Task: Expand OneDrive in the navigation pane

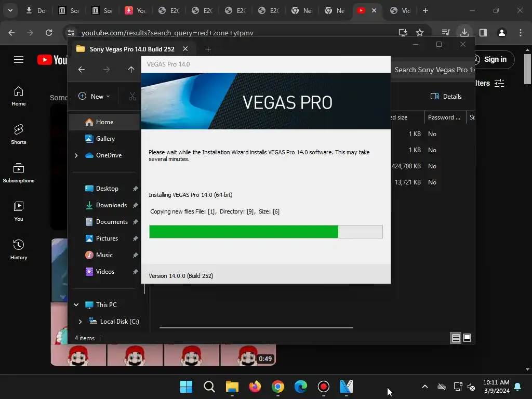Action: (76, 155)
